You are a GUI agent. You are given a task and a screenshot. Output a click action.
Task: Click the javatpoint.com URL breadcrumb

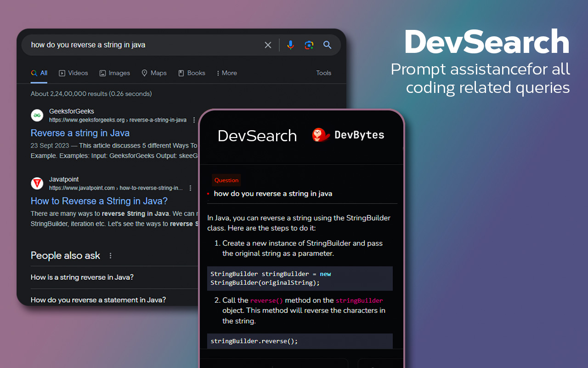pos(116,188)
